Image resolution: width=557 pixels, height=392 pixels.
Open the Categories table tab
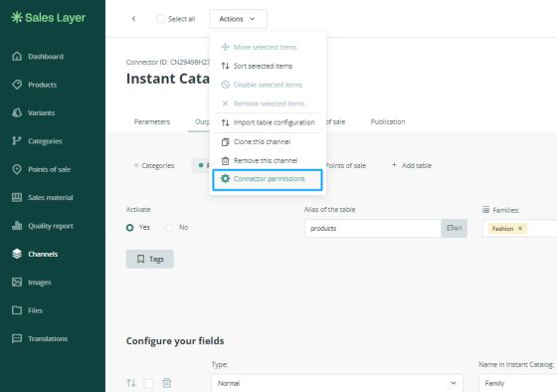click(x=154, y=165)
